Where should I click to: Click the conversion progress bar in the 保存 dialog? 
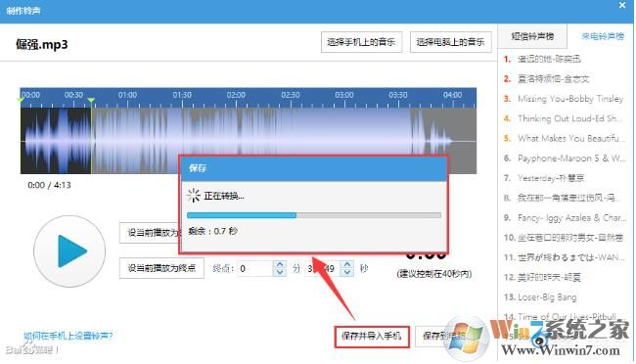314,215
